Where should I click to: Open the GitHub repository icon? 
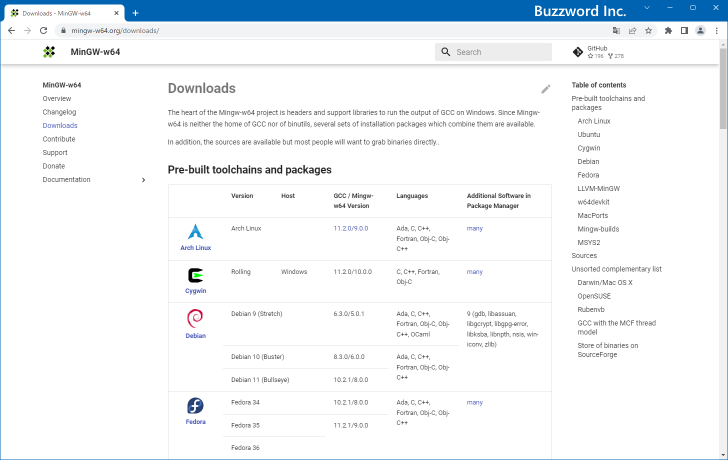coord(578,52)
